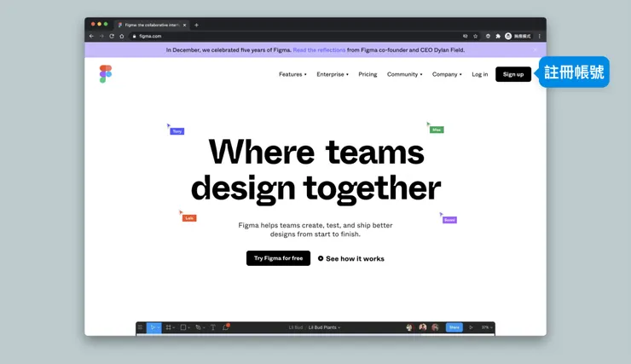Select the Rectangle shape tool
The image size is (631, 364).
coord(183,327)
